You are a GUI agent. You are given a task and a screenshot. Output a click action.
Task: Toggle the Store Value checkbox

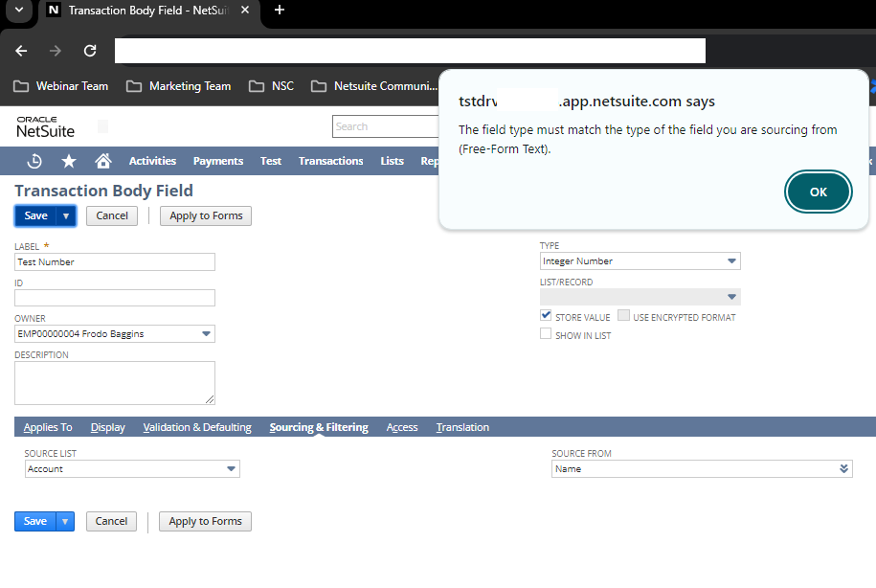pyautogui.click(x=546, y=316)
